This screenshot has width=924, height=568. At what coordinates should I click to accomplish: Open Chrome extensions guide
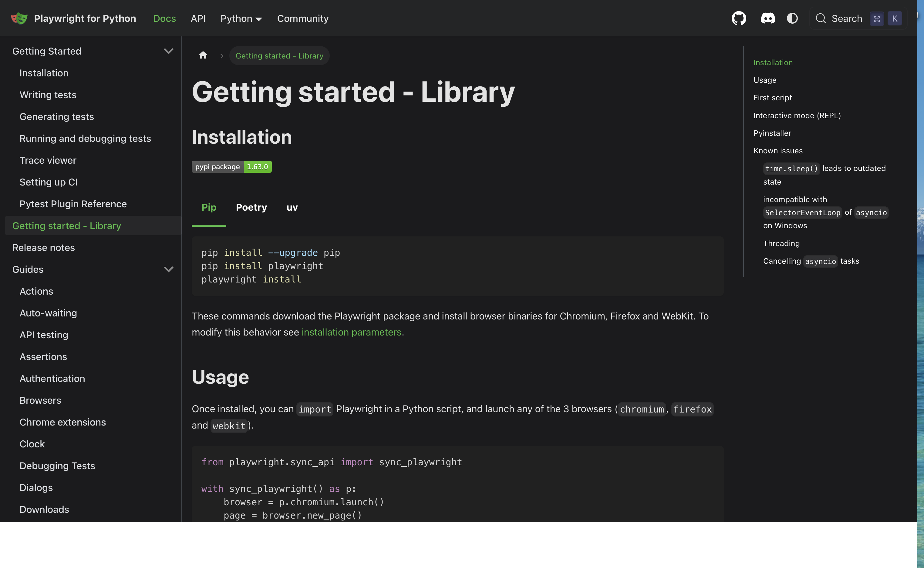pyautogui.click(x=63, y=422)
